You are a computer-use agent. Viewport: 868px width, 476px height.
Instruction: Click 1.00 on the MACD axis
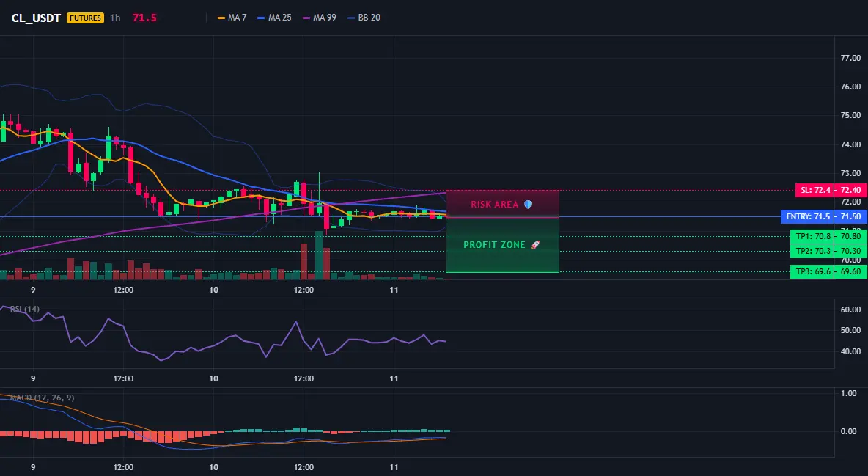849,393
